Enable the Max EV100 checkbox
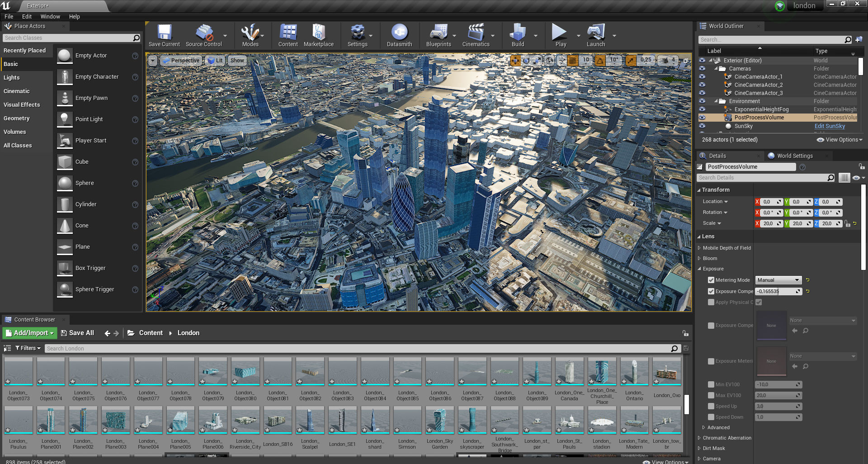The width and height of the screenshot is (868, 464). (x=711, y=396)
